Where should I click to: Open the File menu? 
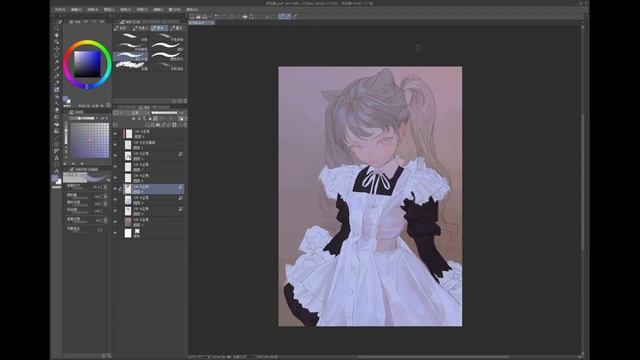click(x=60, y=9)
